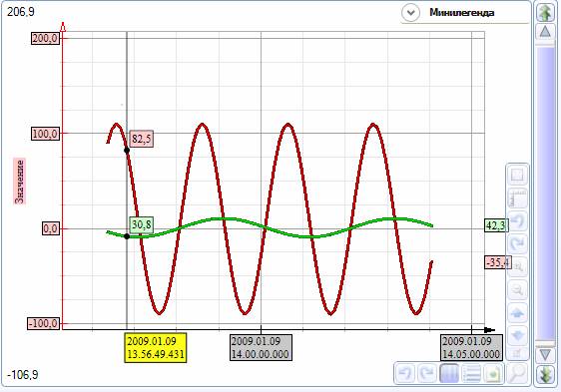
Task: Click the scrollbar up triangle arrow
Action: (x=545, y=32)
